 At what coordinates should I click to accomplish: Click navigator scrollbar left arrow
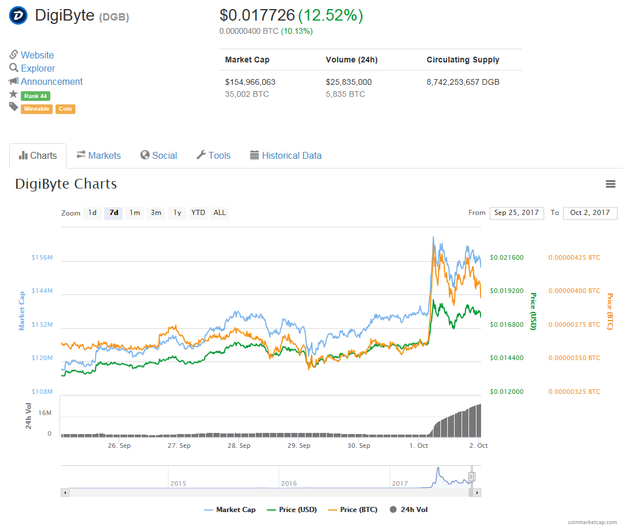(65, 492)
